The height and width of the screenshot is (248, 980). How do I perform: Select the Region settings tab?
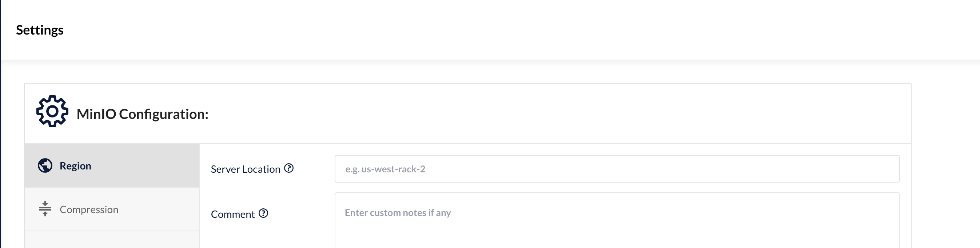click(x=112, y=165)
